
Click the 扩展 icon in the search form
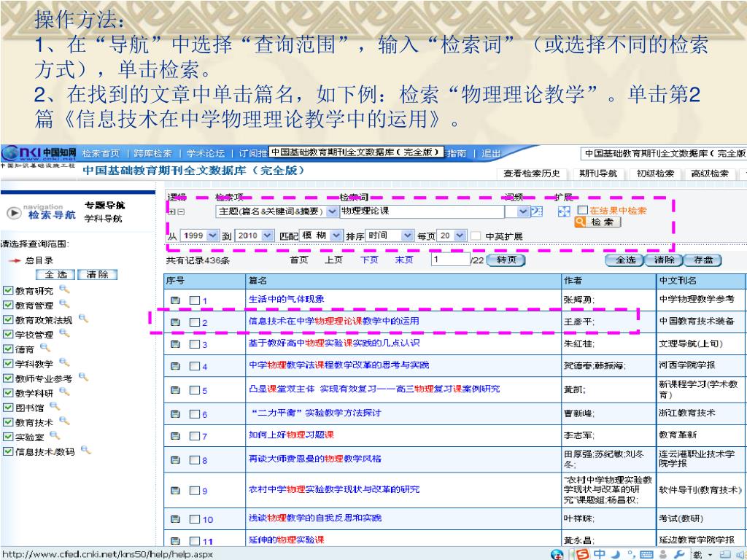tap(564, 211)
